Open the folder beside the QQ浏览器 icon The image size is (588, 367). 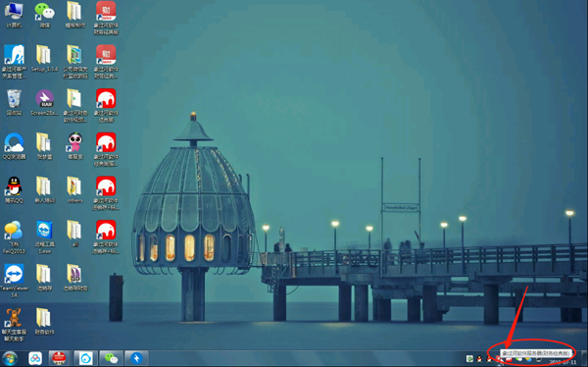coord(45,146)
